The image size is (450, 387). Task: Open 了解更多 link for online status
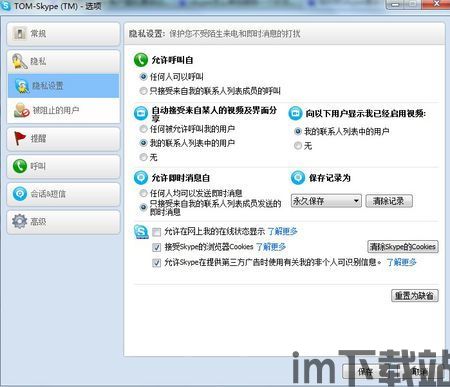point(283,231)
